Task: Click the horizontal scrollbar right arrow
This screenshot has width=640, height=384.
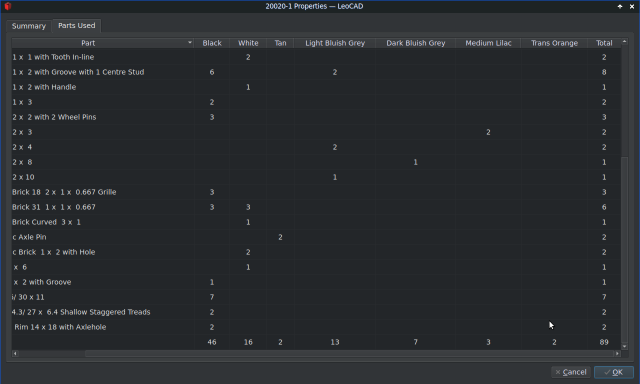Action: (x=618, y=353)
